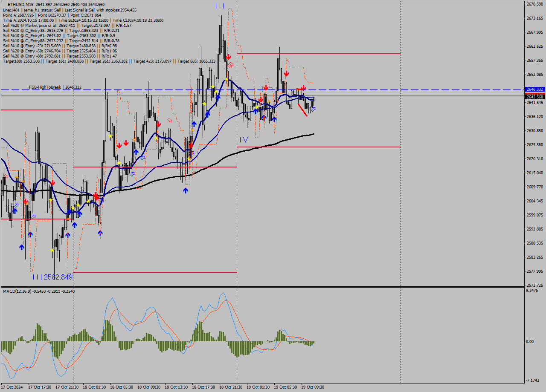Click the 2678.990 price axis value
This screenshot has height=392, width=546.
534,4
